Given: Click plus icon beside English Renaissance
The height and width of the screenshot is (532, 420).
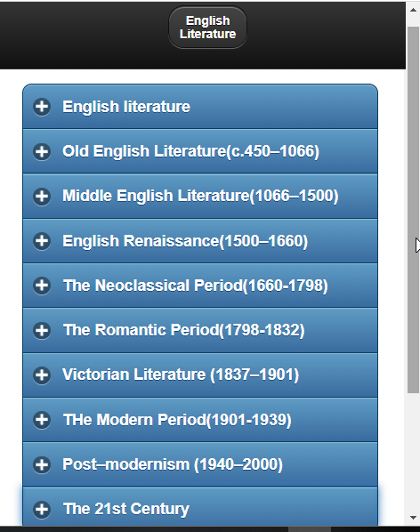Looking at the screenshot, I should (x=42, y=241).
